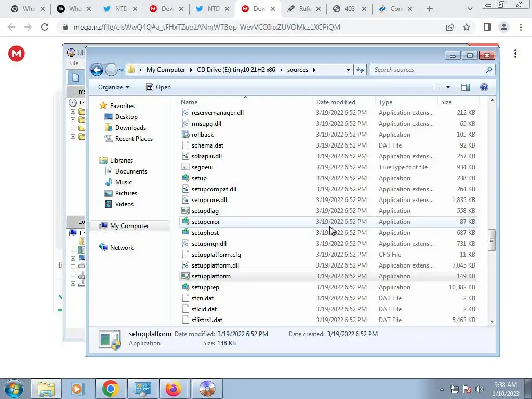Open Explorer help icon
Viewport: 532px width, 399px height.
(x=484, y=87)
